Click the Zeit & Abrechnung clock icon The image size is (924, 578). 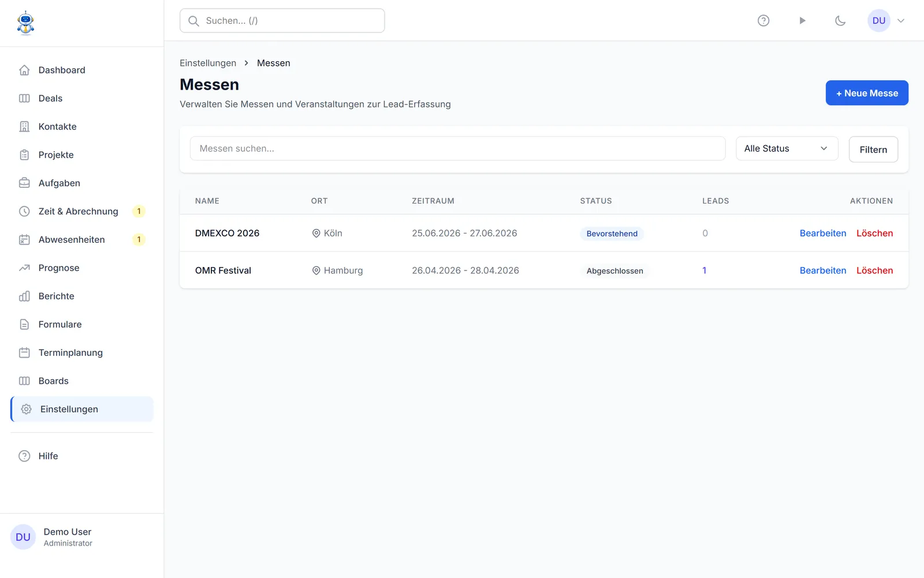pos(24,212)
